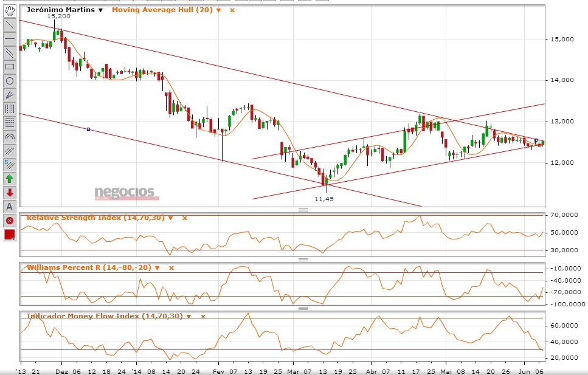The width and height of the screenshot is (588, 375).
Task: Place a green up arrow marker
Action: (10, 179)
